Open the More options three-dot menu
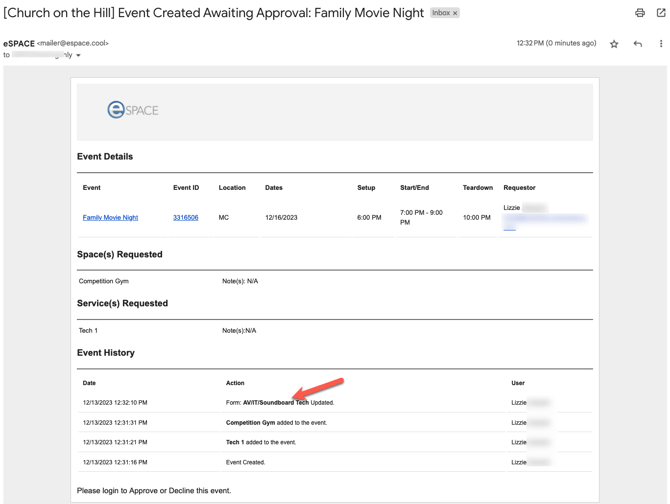Image resolution: width=670 pixels, height=504 pixels. [x=661, y=44]
